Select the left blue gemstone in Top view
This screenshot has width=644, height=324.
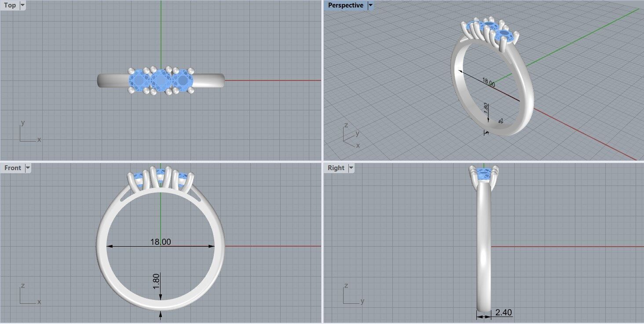pyautogui.click(x=140, y=81)
